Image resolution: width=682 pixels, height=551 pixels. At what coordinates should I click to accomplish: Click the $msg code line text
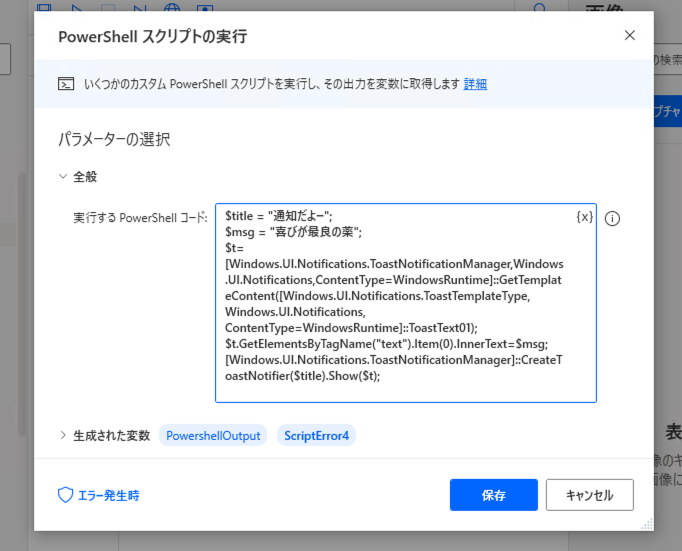pos(294,232)
